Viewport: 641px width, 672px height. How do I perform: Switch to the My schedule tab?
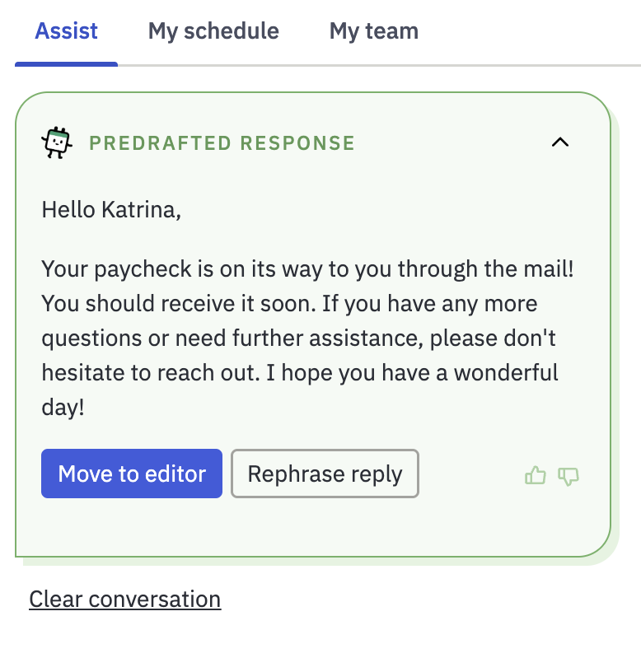213,31
